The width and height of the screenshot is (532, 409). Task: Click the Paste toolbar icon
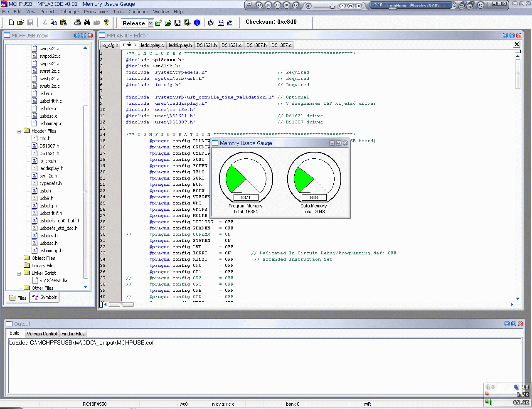(x=63, y=22)
